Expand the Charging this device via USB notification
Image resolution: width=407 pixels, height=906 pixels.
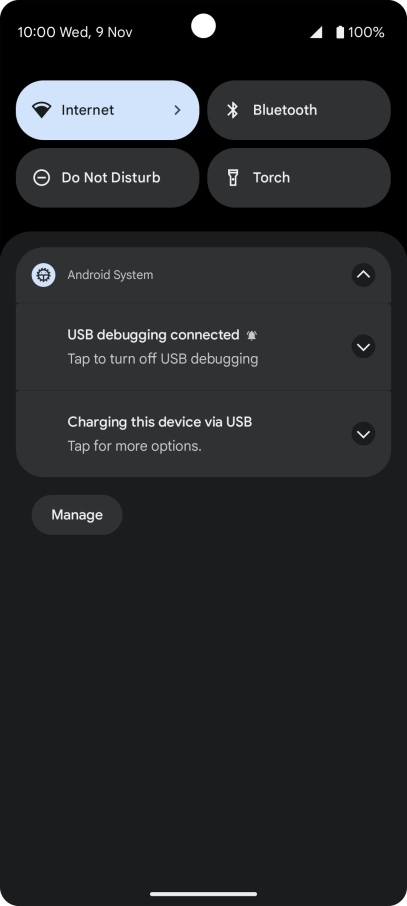[x=364, y=434]
